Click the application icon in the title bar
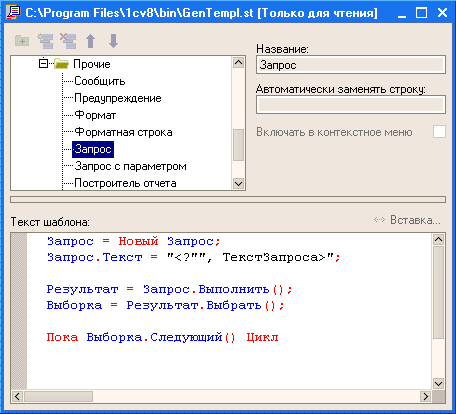This screenshot has width=456, height=414. (x=13, y=13)
